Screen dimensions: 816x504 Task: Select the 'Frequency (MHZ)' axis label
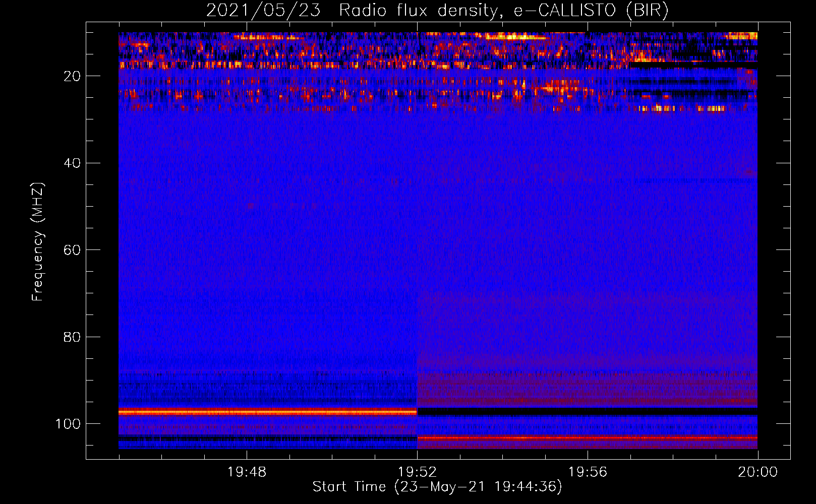(38, 242)
